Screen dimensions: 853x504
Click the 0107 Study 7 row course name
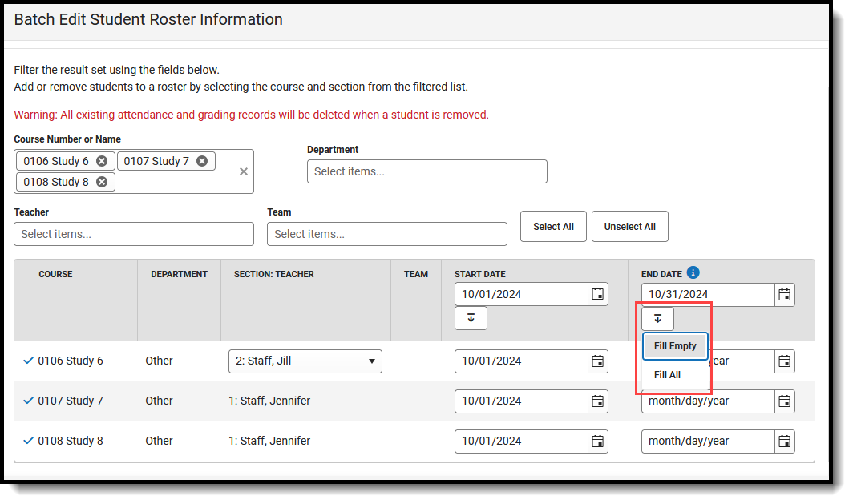tap(71, 401)
